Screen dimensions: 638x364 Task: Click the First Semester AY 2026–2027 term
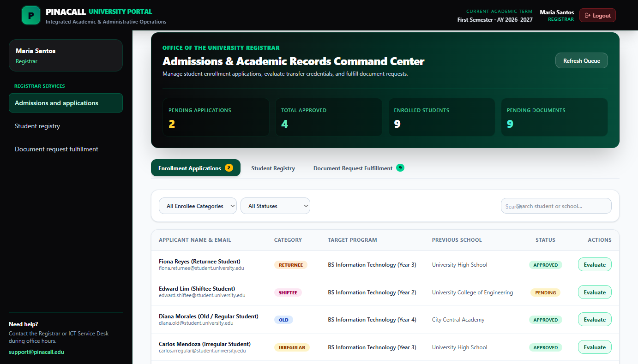[495, 20]
